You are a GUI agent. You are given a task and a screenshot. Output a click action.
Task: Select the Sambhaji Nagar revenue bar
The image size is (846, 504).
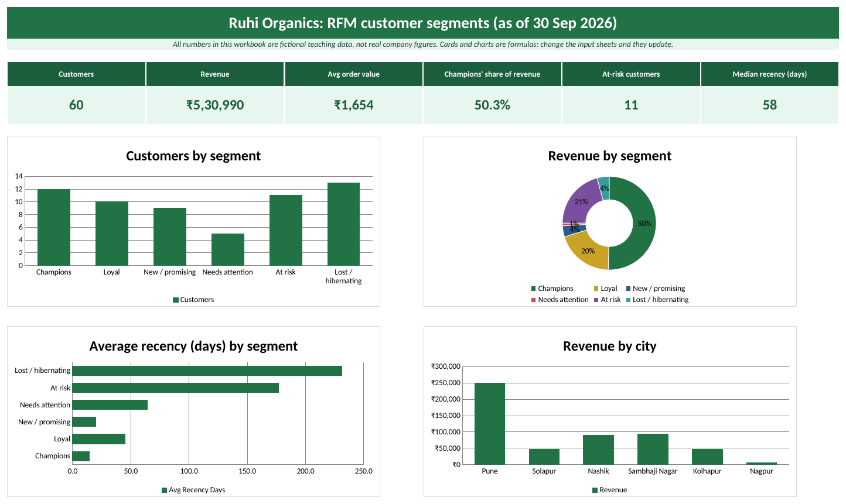click(653, 450)
